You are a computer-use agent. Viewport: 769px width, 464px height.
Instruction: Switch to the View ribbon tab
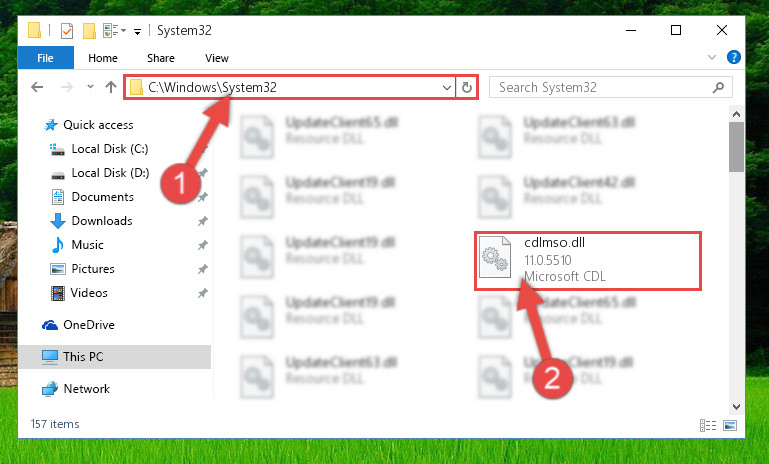(217, 58)
